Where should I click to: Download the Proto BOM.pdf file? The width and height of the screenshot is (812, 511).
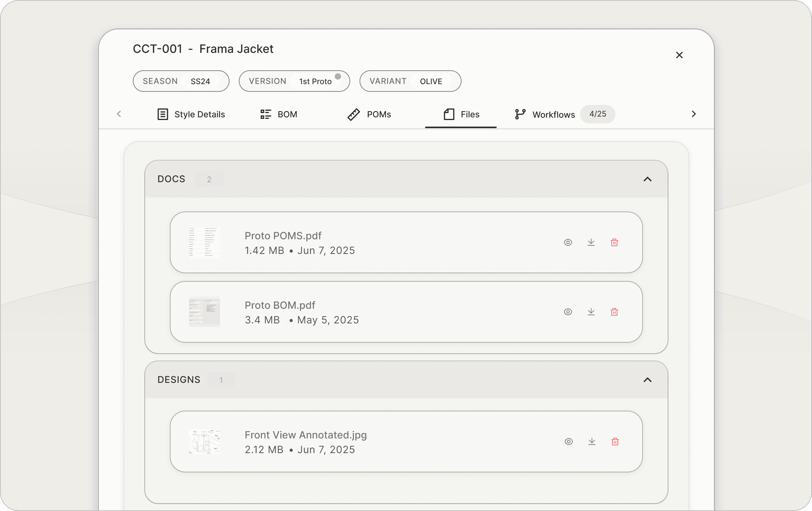pos(591,312)
